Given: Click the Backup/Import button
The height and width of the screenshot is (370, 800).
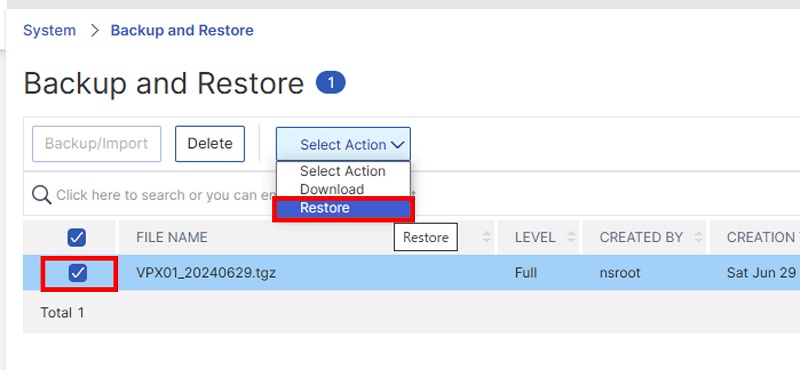Looking at the screenshot, I should coord(96,144).
